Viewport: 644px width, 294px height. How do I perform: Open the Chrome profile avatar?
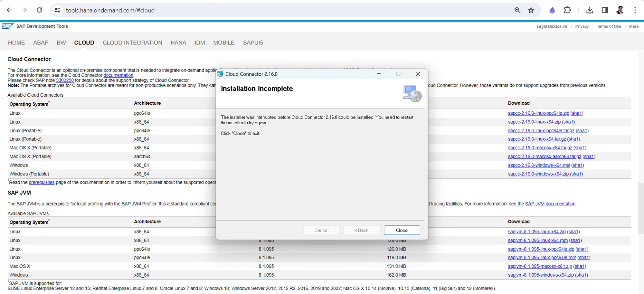tap(620, 10)
